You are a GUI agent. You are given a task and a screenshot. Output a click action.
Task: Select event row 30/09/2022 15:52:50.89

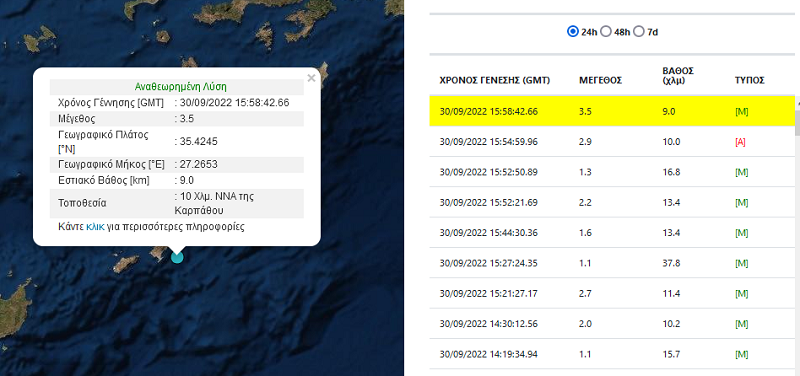pos(612,172)
